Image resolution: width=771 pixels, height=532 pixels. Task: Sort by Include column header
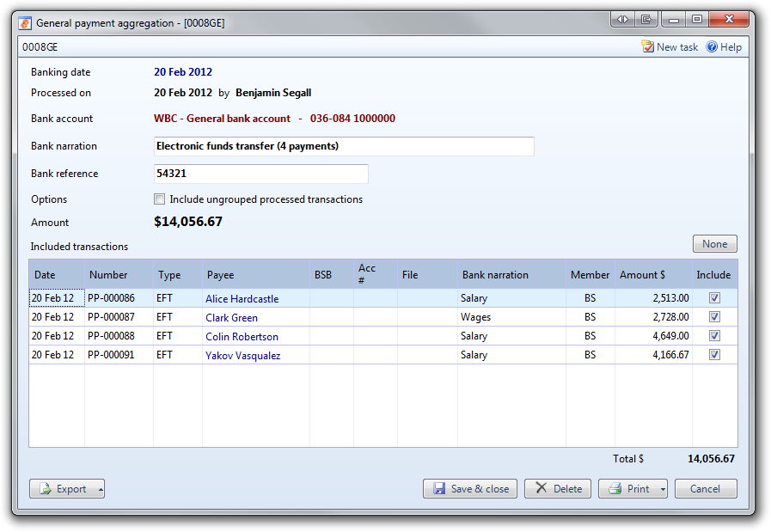[x=714, y=275]
